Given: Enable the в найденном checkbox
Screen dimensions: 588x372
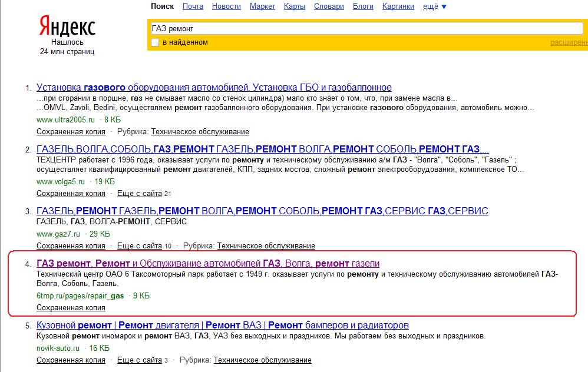Looking at the screenshot, I should [155, 42].
